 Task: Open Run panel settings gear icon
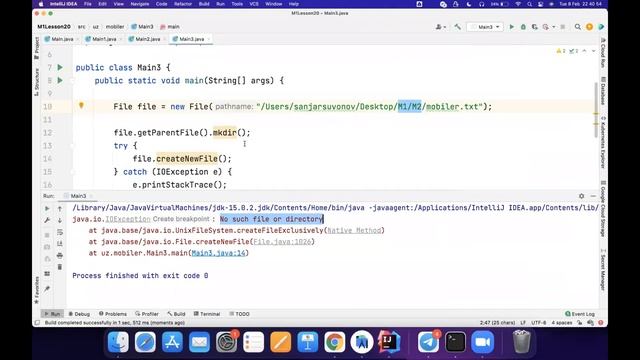point(582,196)
